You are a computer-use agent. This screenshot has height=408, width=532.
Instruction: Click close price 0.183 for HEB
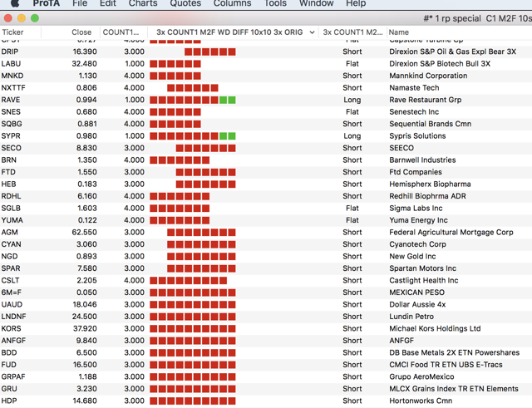[86, 184]
